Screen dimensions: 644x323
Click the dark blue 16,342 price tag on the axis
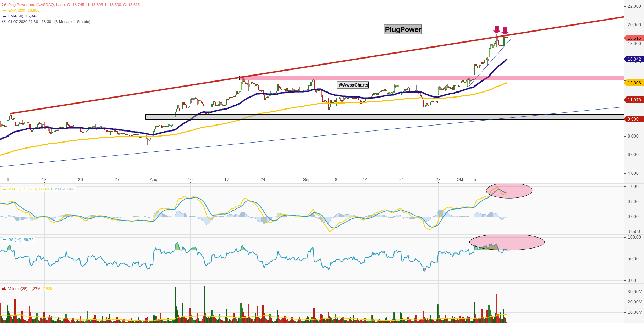(x=634, y=59)
